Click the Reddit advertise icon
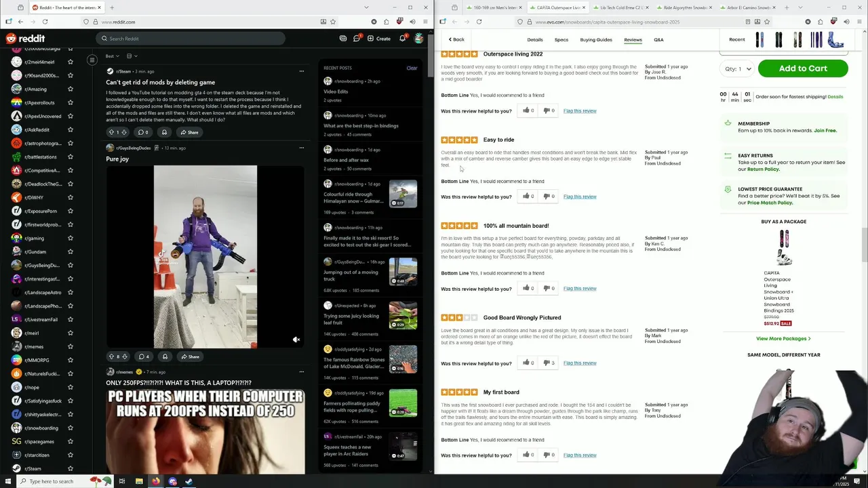 click(x=343, y=39)
